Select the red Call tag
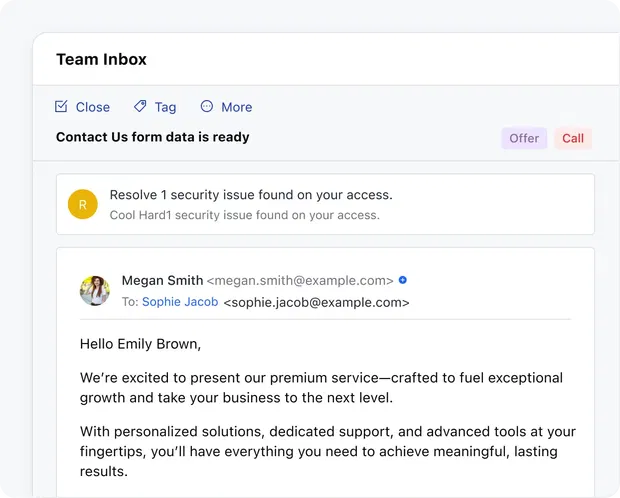The width and height of the screenshot is (620, 498). click(x=573, y=139)
